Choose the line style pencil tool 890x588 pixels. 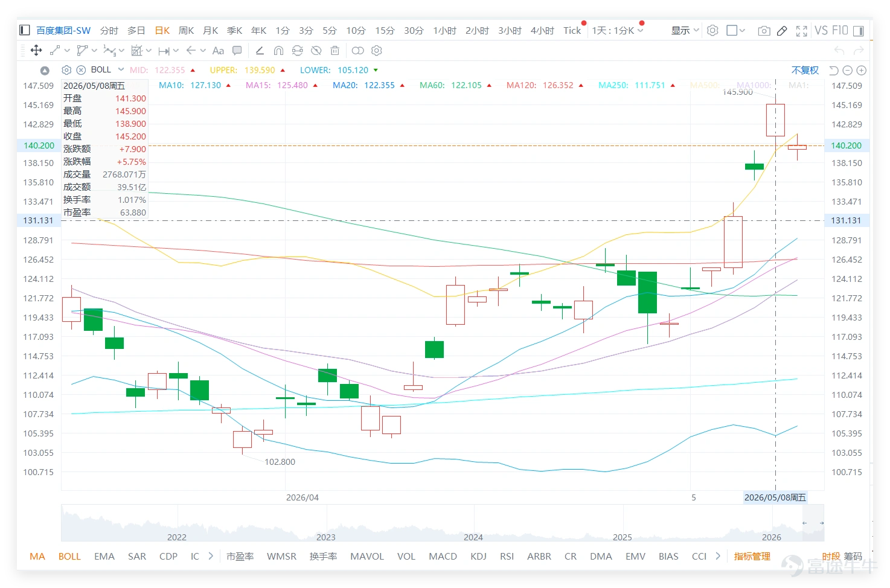point(260,51)
